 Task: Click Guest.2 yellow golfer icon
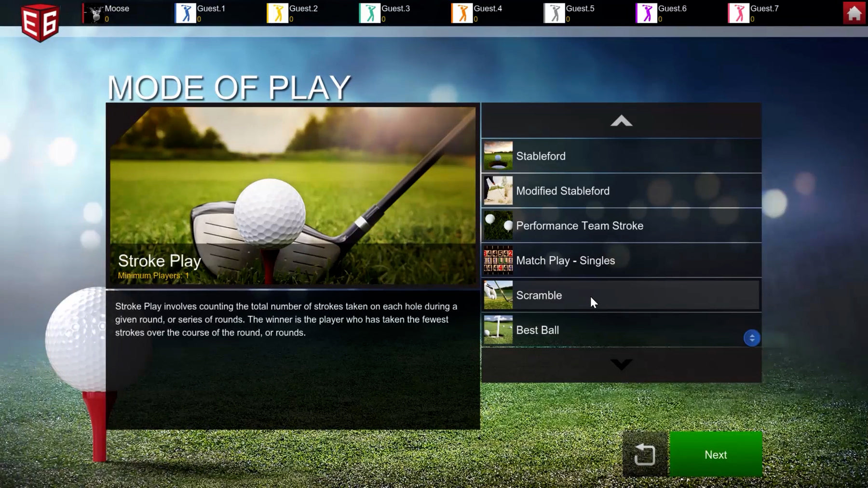point(278,13)
